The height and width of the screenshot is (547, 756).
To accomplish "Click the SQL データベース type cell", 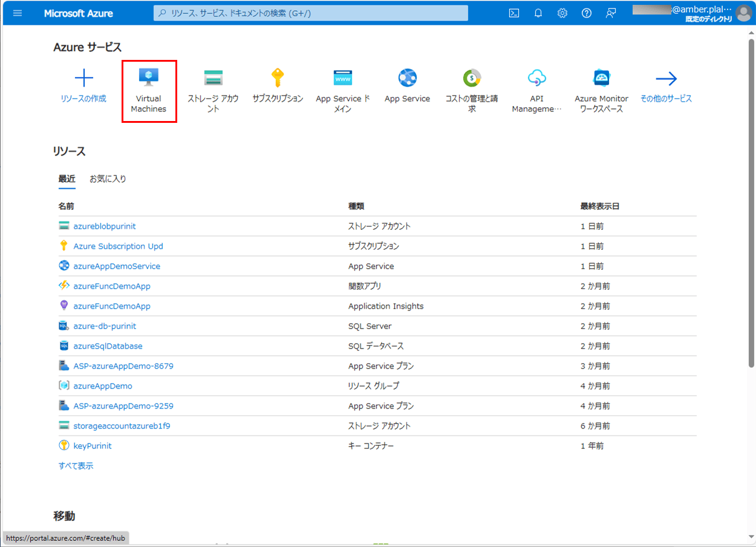I will click(x=376, y=346).
